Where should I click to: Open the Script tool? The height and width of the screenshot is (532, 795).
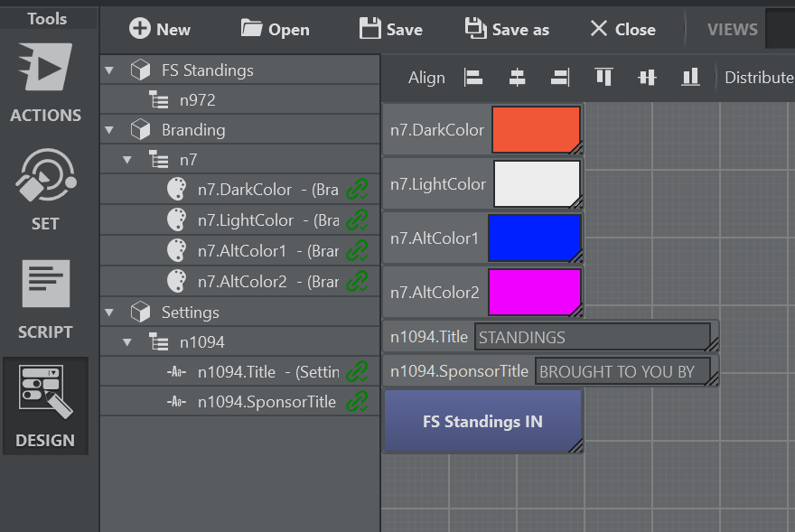(x=45, y=298)
